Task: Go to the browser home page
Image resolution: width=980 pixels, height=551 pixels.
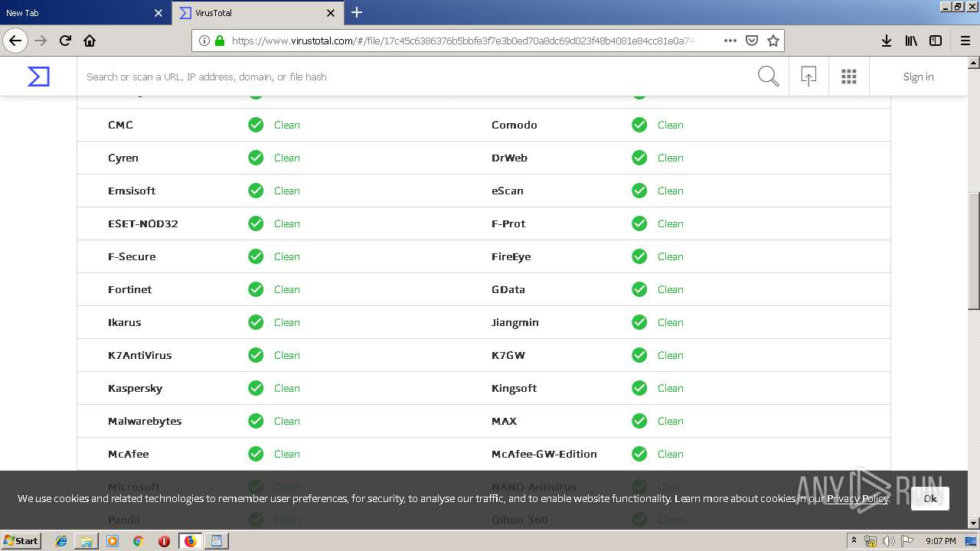Action: (x=90, y=41)
